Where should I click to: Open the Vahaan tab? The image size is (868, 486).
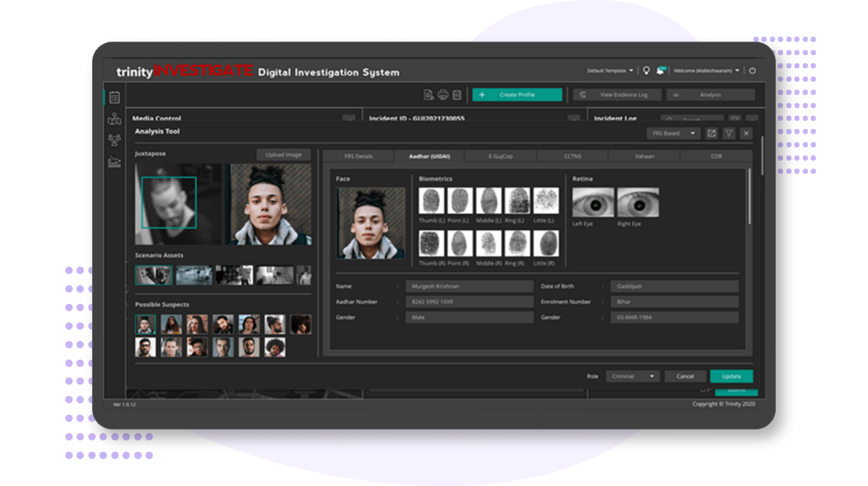click(644, 156)
